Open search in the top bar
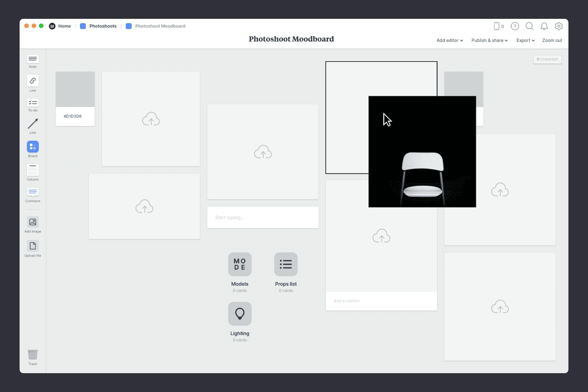The image size is (588, 392). click(530, 26)
